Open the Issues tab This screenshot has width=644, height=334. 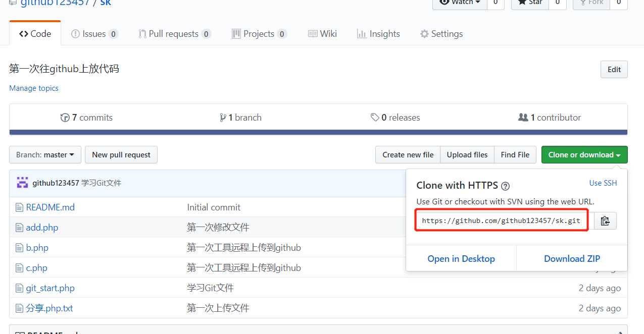pyautogui.click(x=94, y=34)
